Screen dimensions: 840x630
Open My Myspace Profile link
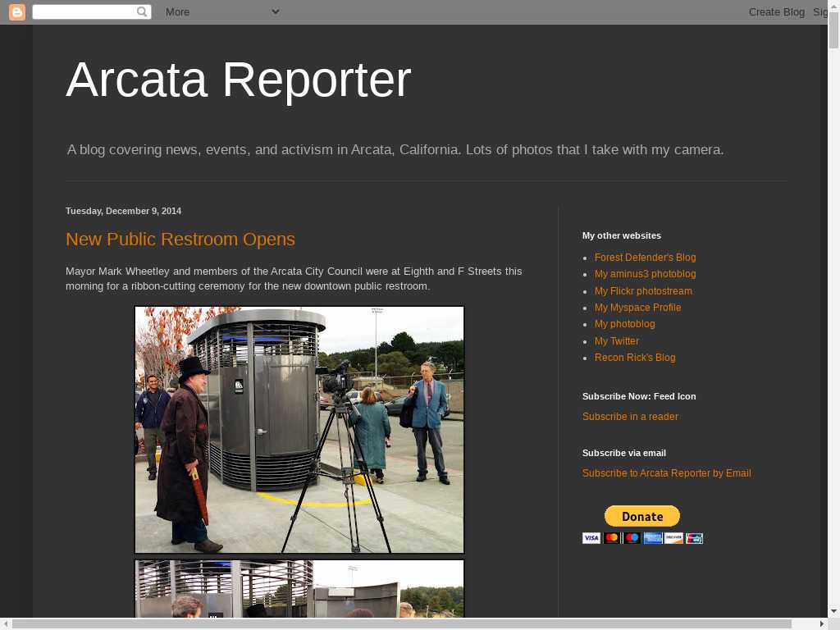(x=637, y=308)
